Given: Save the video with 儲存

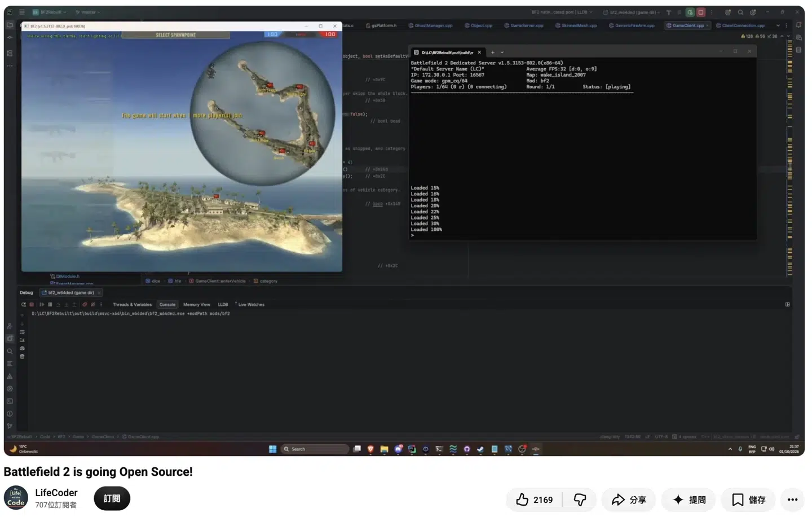Looking at the screenshot, I should pos(748,500).
